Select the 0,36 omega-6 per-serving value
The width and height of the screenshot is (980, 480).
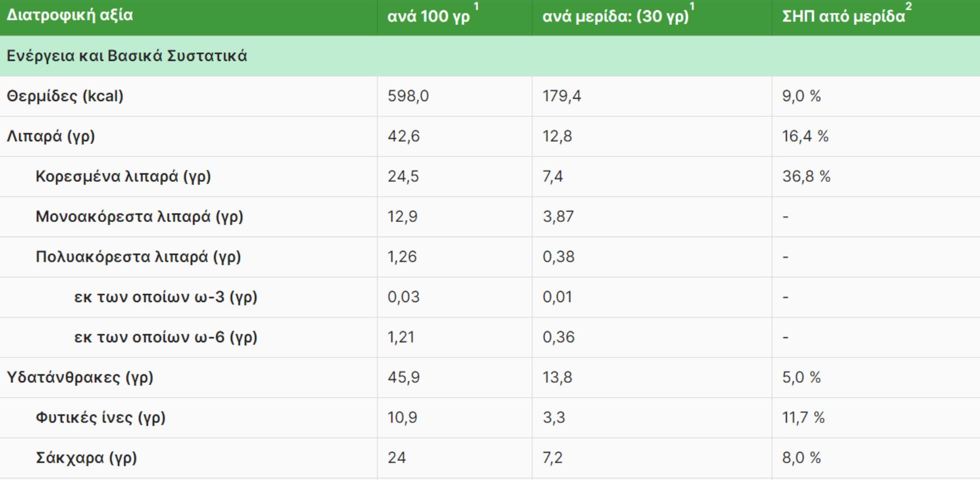(558, 337)
